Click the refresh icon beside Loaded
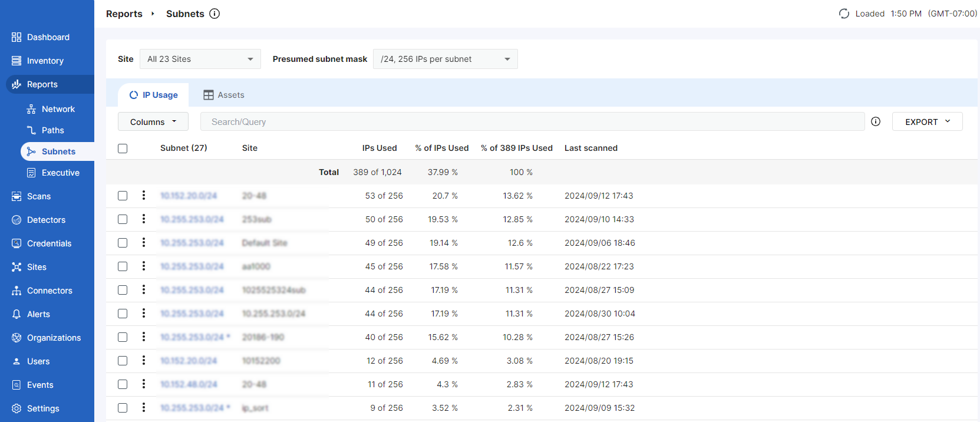Image resolution: width=980 pixels, height=422 pixels. (844, 14)
